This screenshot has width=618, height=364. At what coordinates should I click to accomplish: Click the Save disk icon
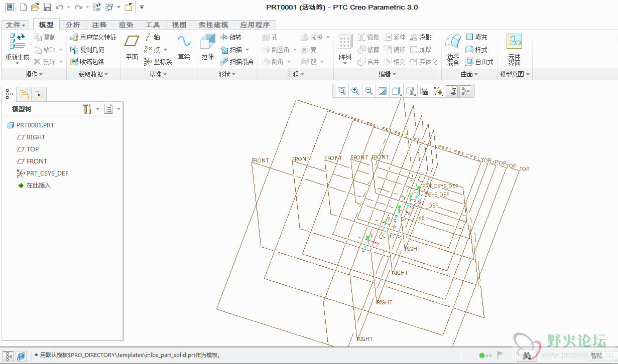click(47, 7)
